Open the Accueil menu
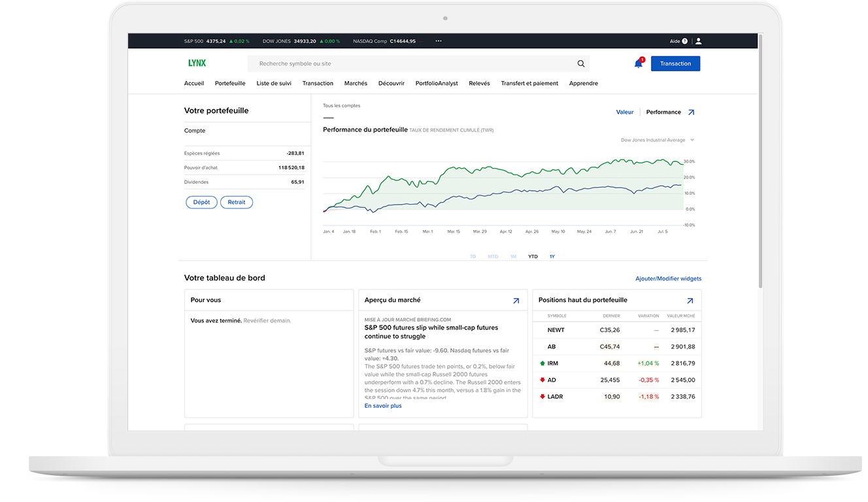This screenshot has width=868, height=502. coord(194,84)
